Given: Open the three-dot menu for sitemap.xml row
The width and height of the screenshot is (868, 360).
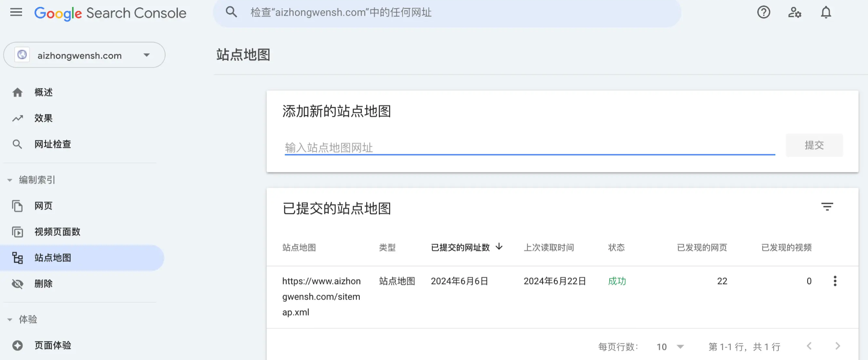Looking at the screenshot, I should [835, 281].
